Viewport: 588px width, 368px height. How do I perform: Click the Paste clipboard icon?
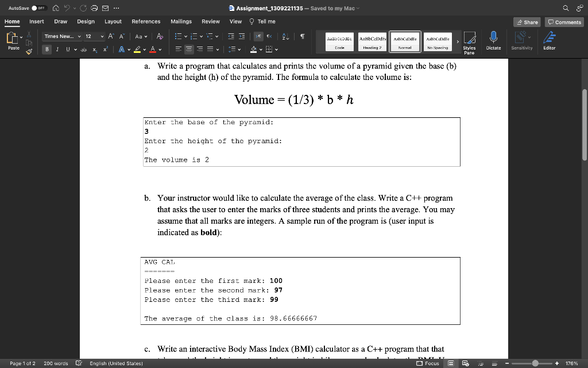(x=13, y=38)
